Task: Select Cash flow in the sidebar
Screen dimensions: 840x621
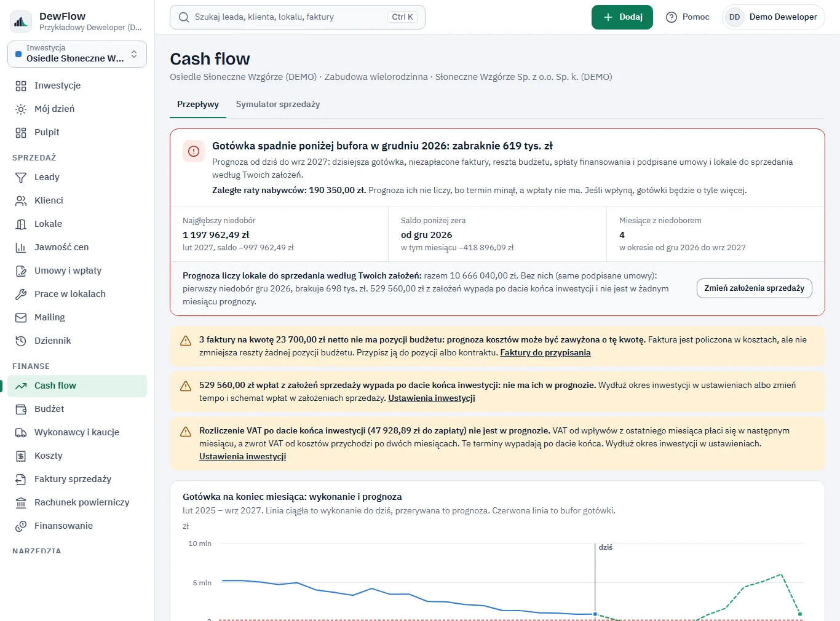Action: tap(77, 386)
